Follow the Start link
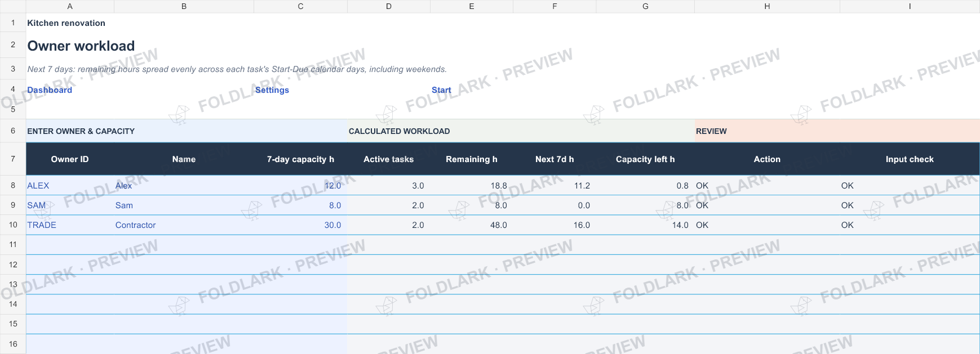980x354 pixels. pos(441,90)
